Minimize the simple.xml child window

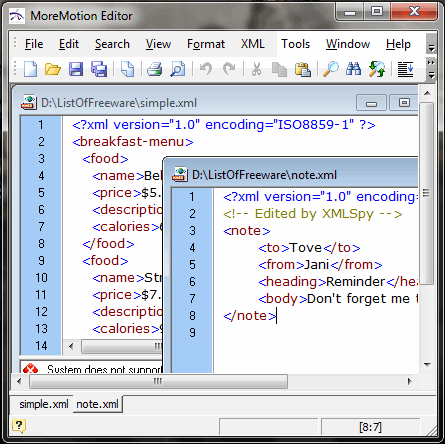(371, 103)
